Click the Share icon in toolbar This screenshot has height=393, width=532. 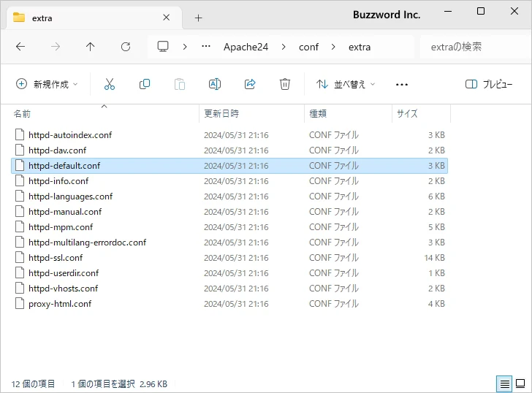(250, 84)
